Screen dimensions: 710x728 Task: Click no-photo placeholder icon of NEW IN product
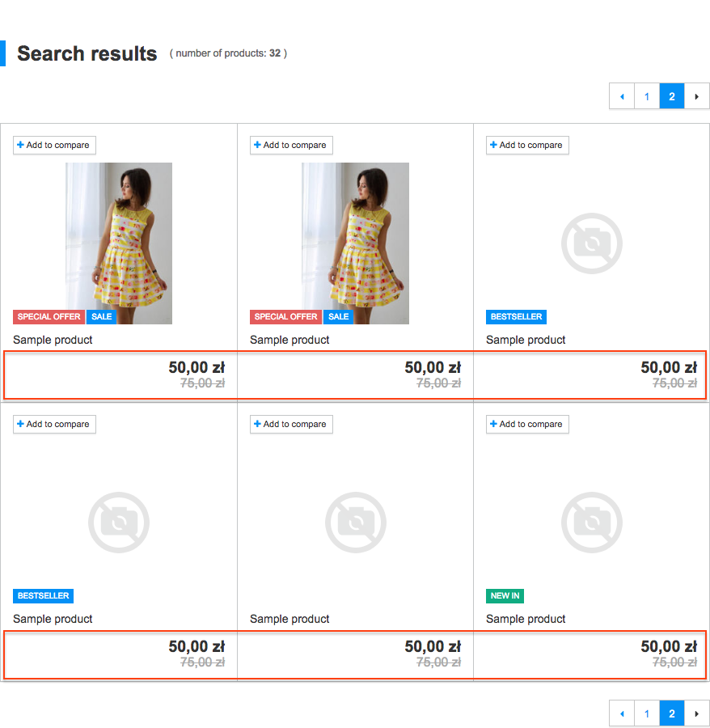[591, 523]
